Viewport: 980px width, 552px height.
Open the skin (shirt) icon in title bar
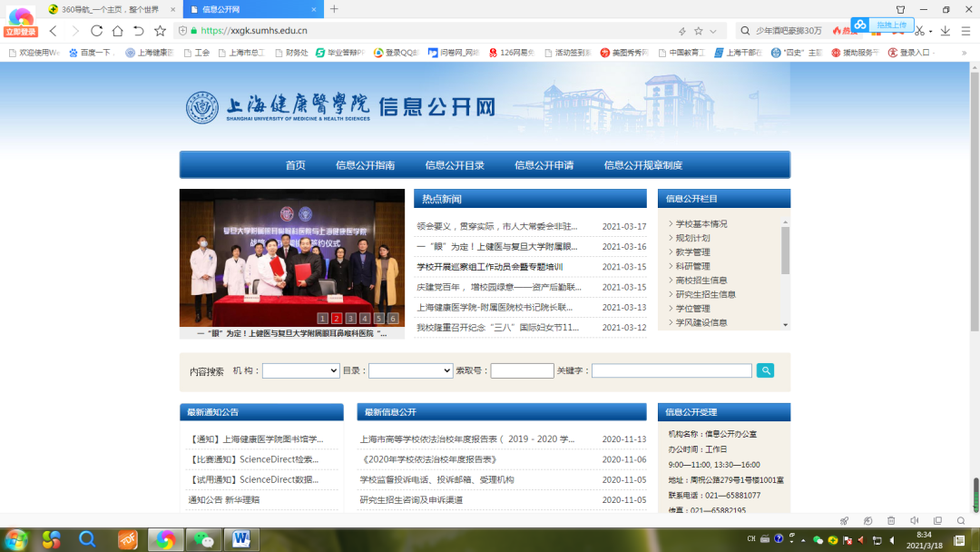[901, 9]
